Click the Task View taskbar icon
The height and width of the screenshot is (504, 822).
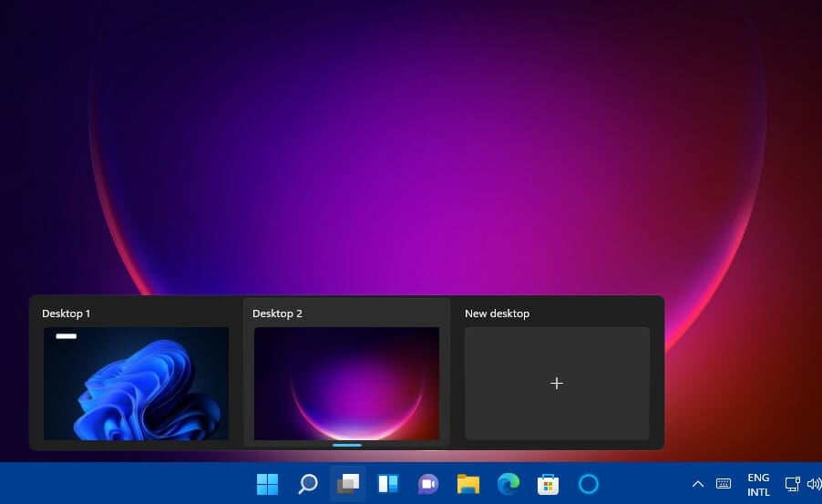click(348, 484)
